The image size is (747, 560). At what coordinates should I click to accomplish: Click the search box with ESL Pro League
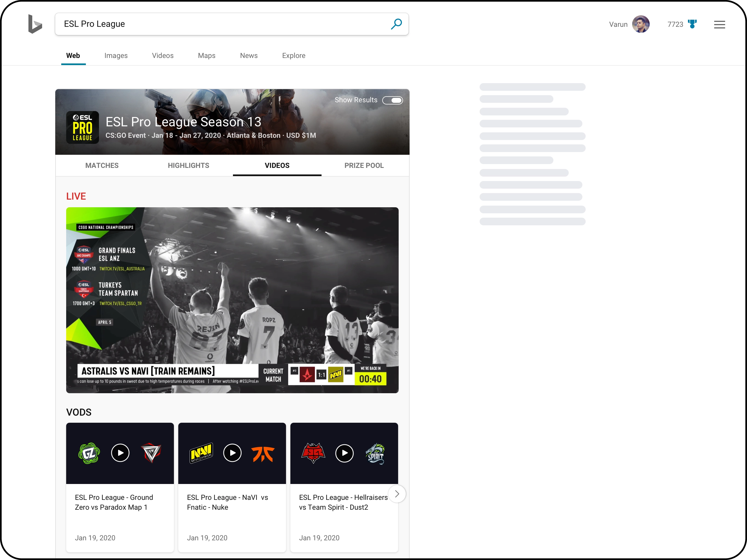click(x=232, y=24)
